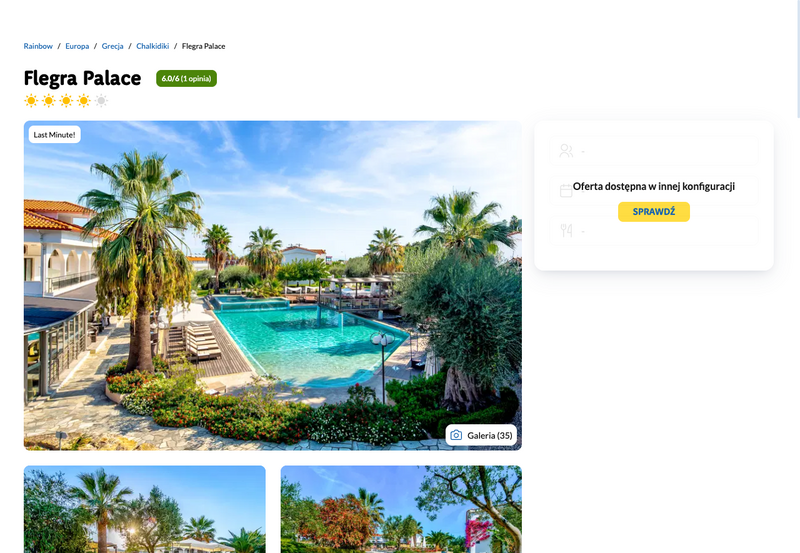Click the page vertical scrollbar
This screenshot has height=553, width=800.
coord(797,59)
